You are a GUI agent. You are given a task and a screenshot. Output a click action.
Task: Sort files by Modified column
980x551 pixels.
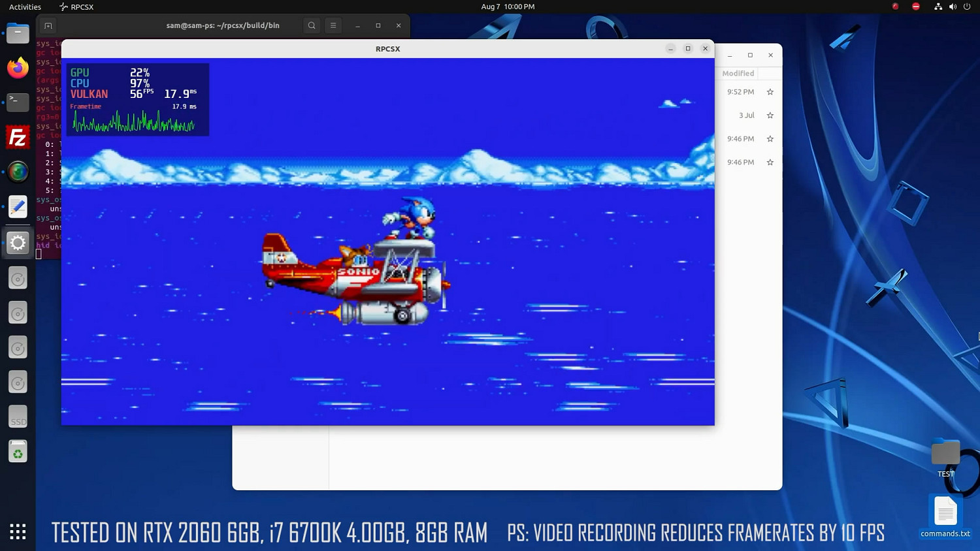[738, 74]
